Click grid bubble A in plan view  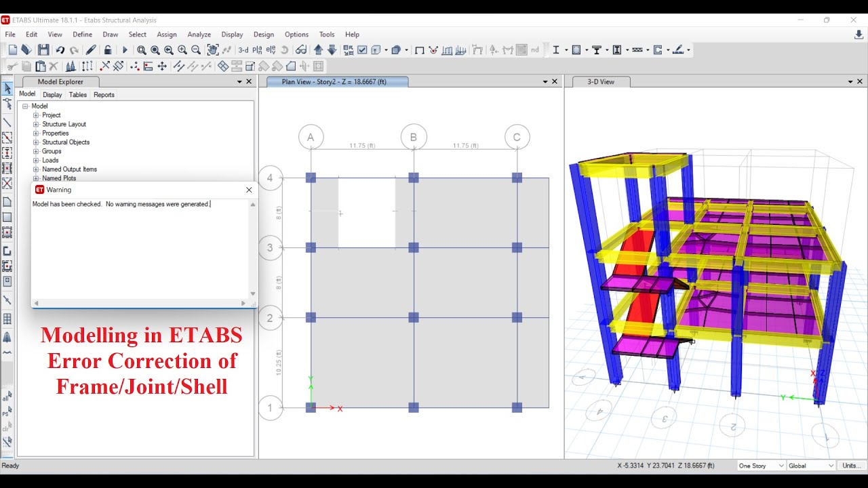click(311, 137)
